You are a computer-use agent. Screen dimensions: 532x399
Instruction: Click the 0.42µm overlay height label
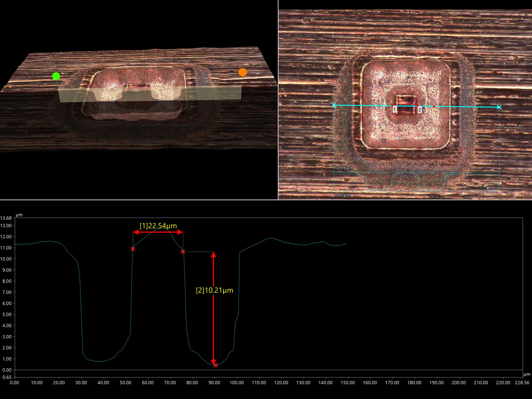pyautogui.click(x=343, y=195)
